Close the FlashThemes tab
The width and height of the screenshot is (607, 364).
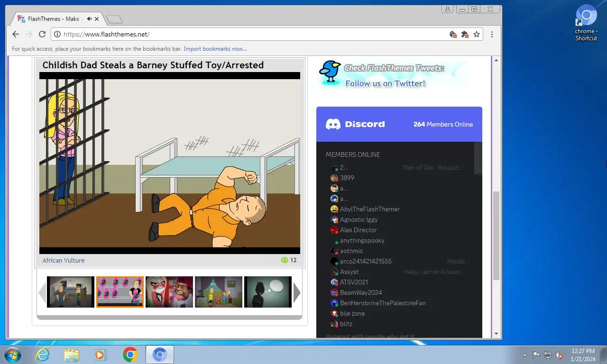pos(97,19)
